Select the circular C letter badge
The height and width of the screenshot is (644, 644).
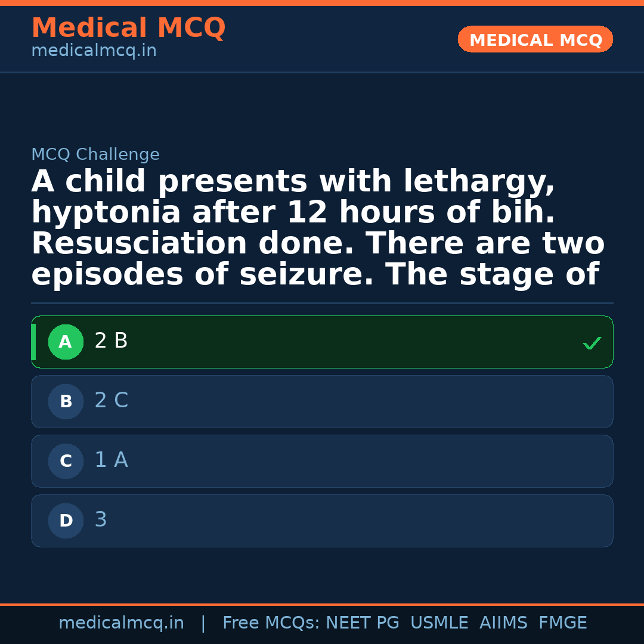point(66,461)
